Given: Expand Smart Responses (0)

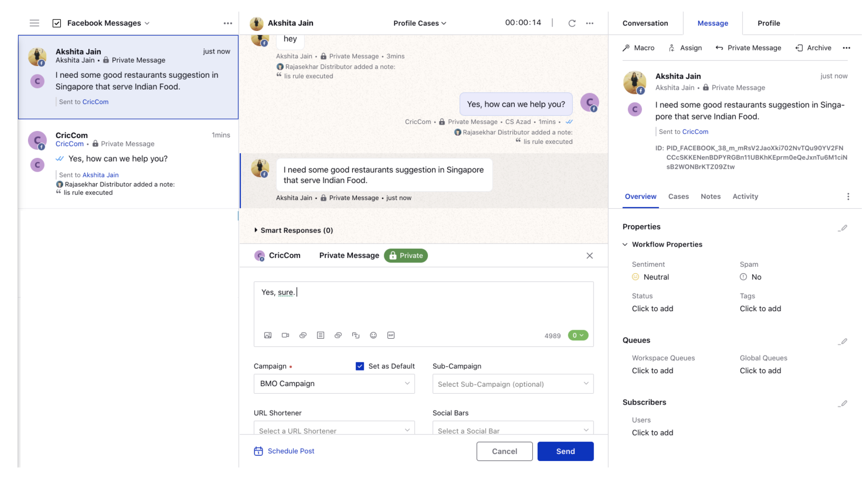Looking at the screenshot, I should (293, 231).
